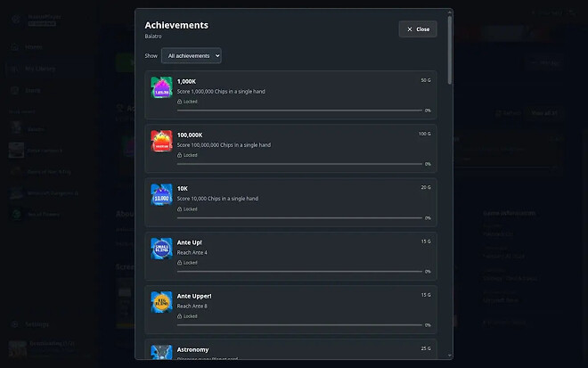Click the Ante Up! small blind icon
Image resolution: width=588 pixels, height=368 pixels.
[161, 249]
